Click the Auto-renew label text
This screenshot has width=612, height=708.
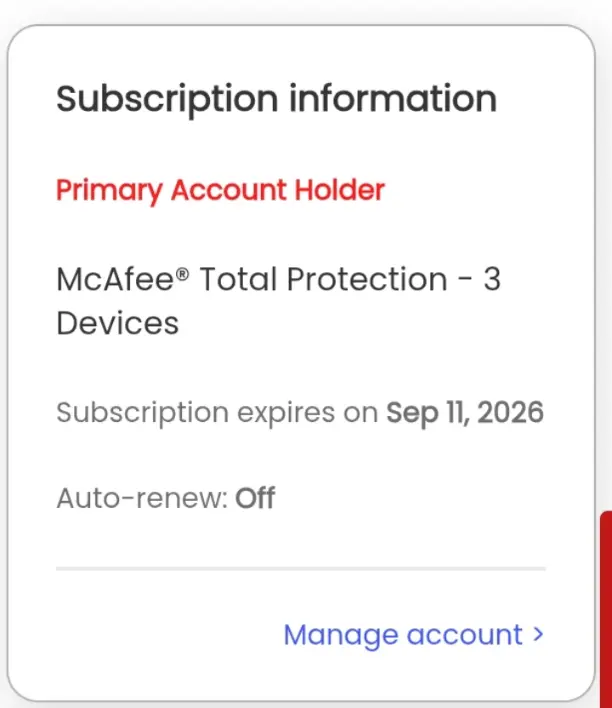pyautogui.click(x=142, y=498)
